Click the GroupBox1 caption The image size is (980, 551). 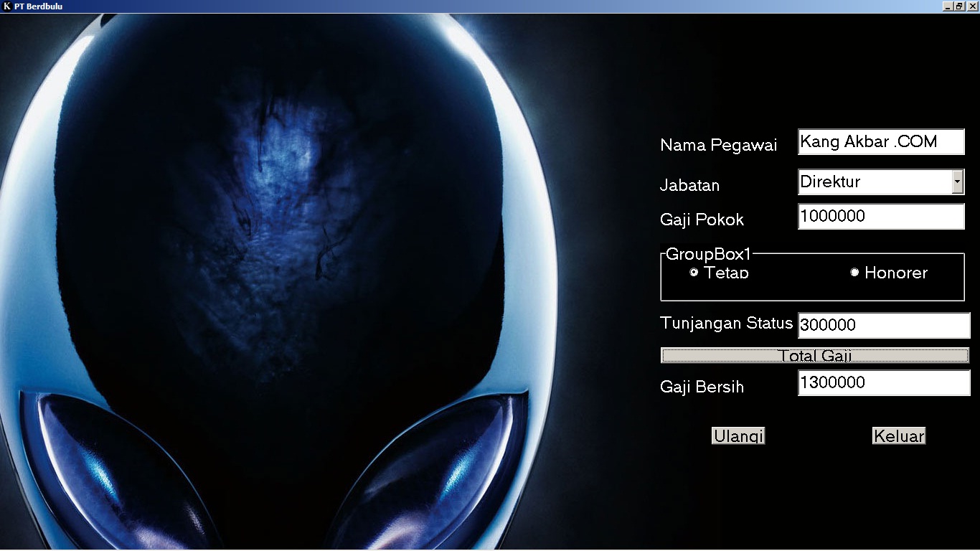coord(708,254)
